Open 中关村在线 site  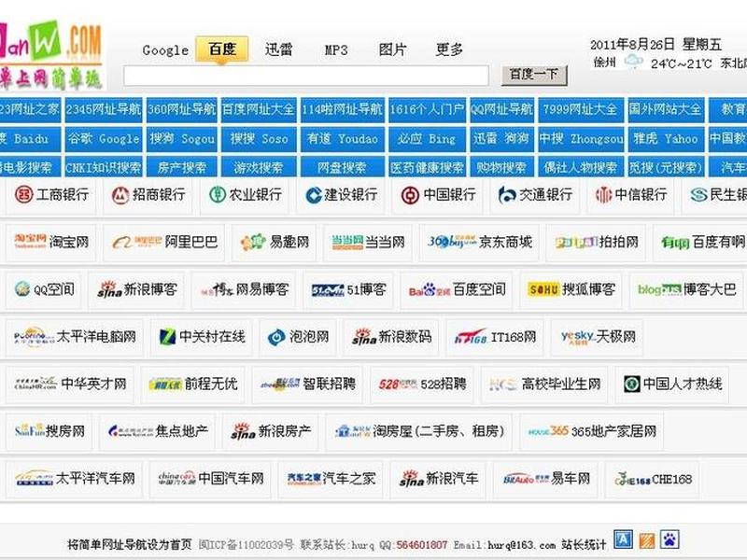(202, 337)
